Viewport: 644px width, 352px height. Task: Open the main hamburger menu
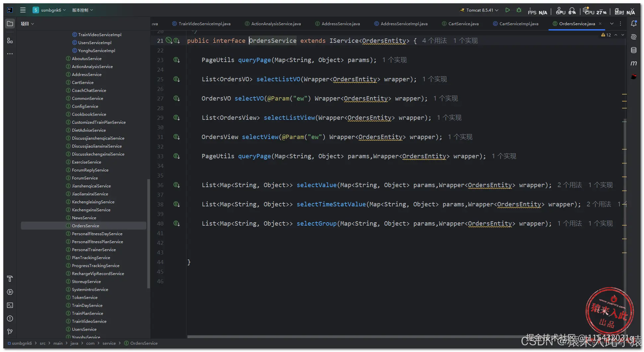click(23, 10)
